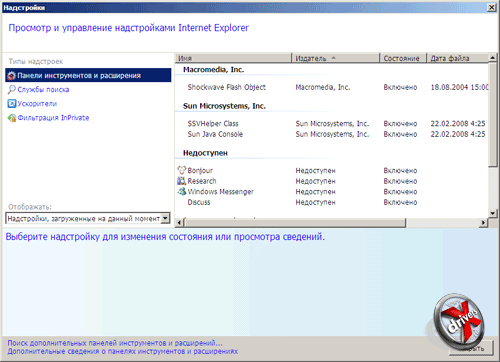Image resolution: width=500 pixels, height=362 pixels.
Task: Click the Accelerators blue arrow icon
Action: (12, 104)
